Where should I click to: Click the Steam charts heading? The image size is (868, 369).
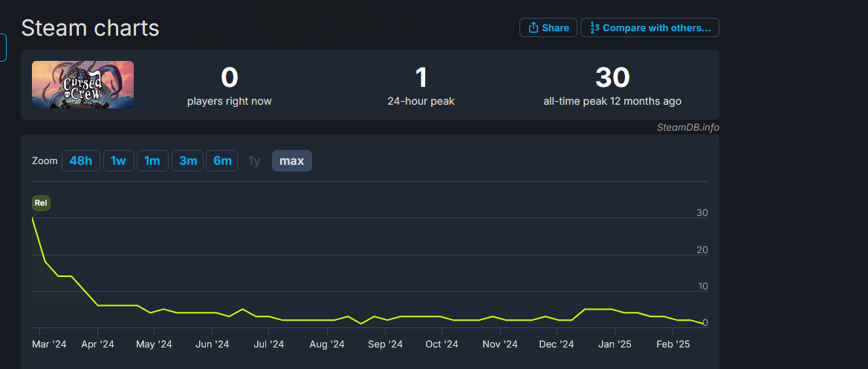[x=90, y=28]
